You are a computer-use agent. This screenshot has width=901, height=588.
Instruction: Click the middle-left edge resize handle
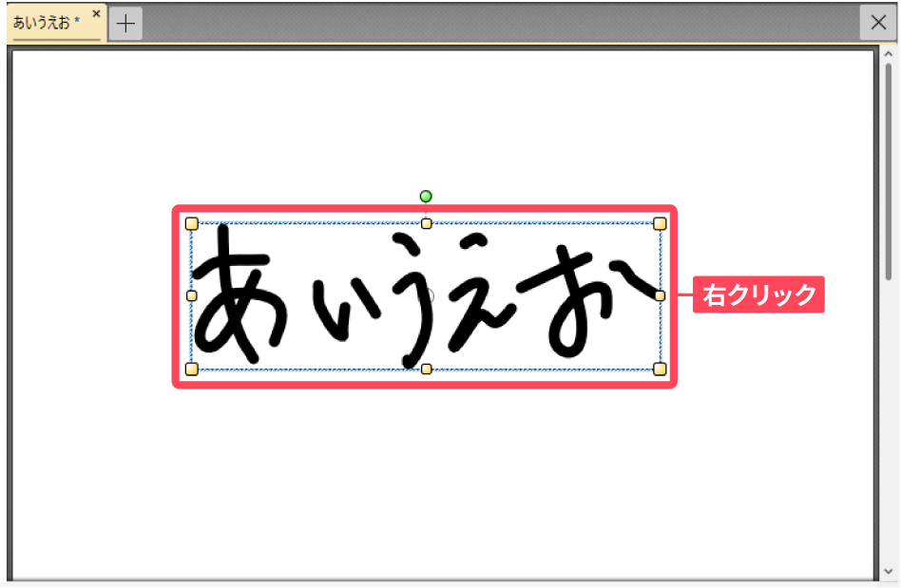[192, 295]
